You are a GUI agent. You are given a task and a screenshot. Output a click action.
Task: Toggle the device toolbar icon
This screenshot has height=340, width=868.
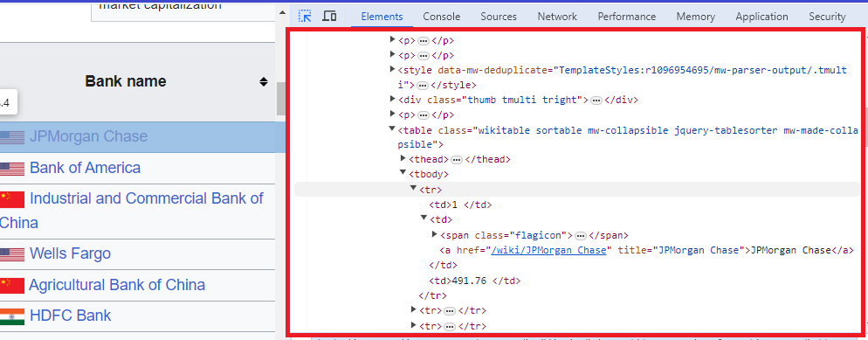329,16
